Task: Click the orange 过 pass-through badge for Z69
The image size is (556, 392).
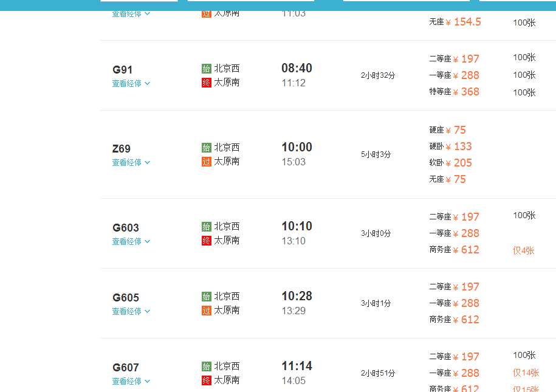Action: 207,162
